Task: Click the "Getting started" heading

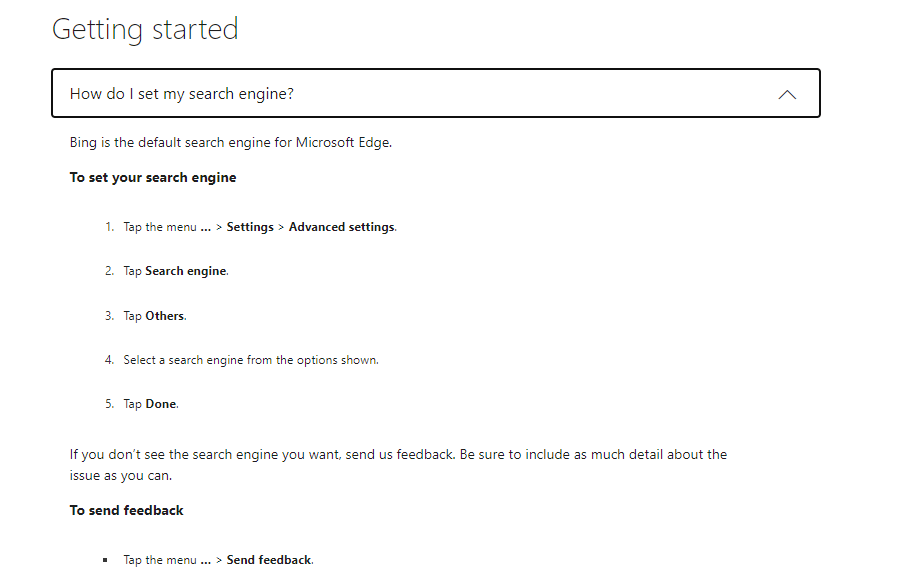Action: click(x=145, y=29)
